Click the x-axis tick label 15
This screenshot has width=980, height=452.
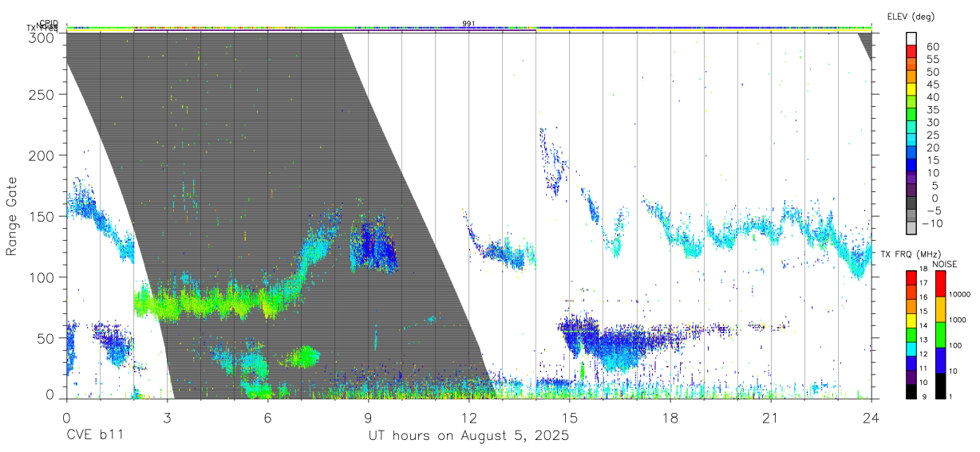pos(570,417)
